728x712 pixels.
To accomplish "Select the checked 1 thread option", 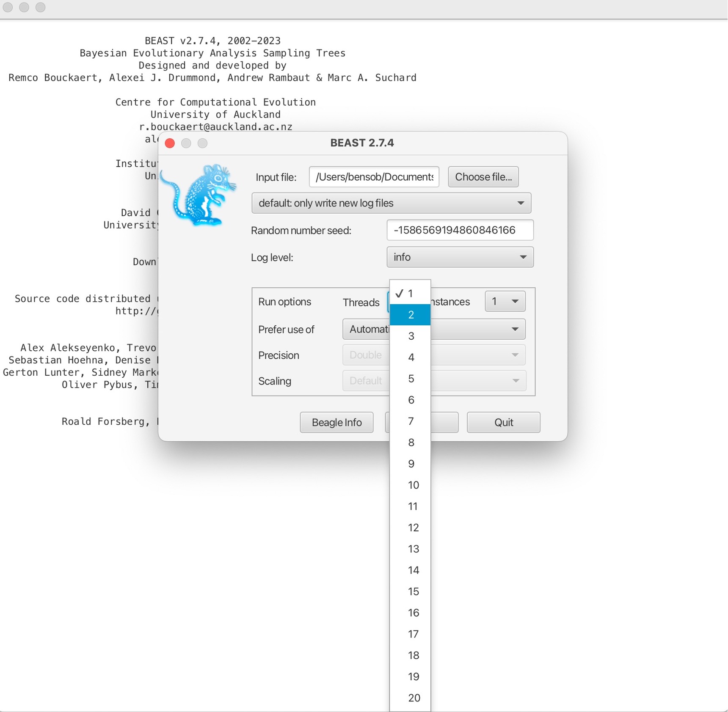I will pyautogui.click(x=410, y=294).
